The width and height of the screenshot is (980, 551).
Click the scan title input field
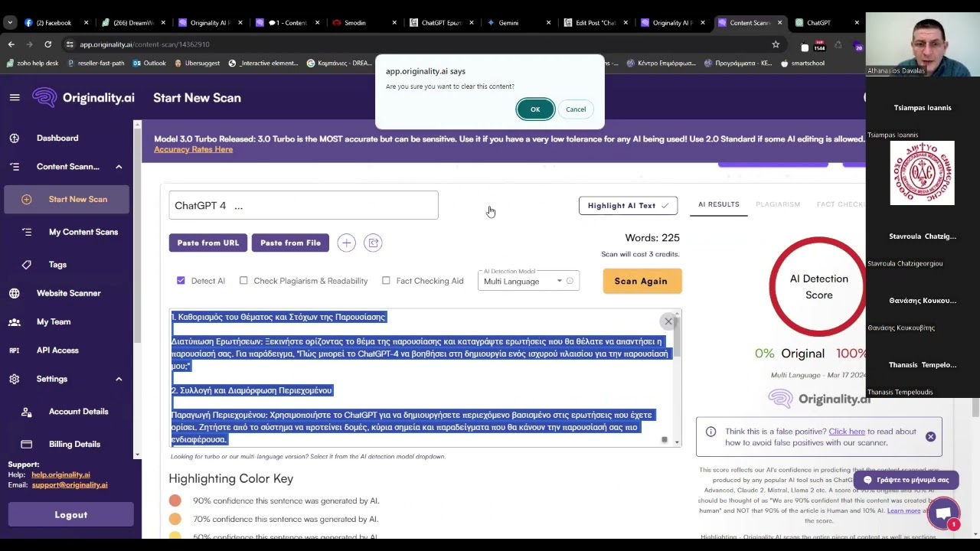(303, 205)
